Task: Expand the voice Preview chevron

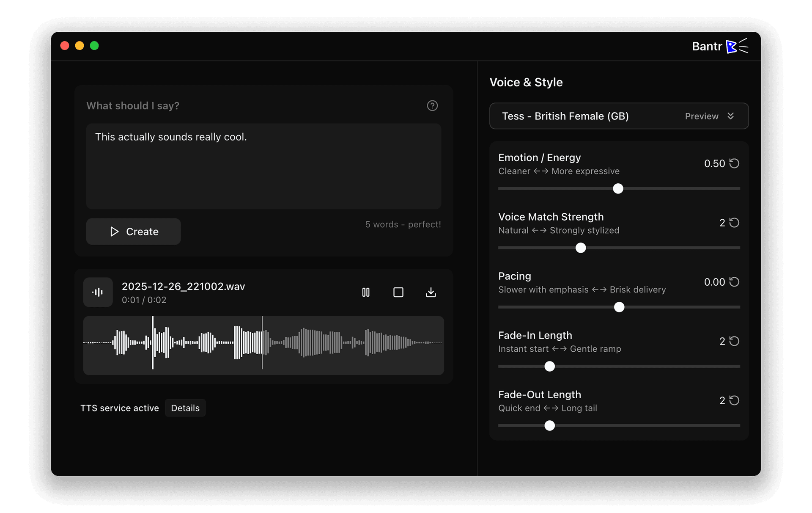Action: tap(731, 116)
